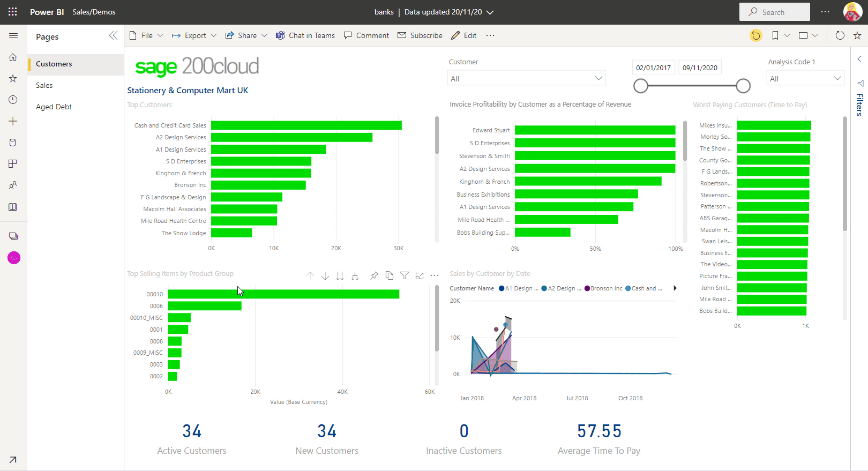This screenshot has height=471, width=868.
Task: Toggle favorite star for this report
Action: (857, 35)
